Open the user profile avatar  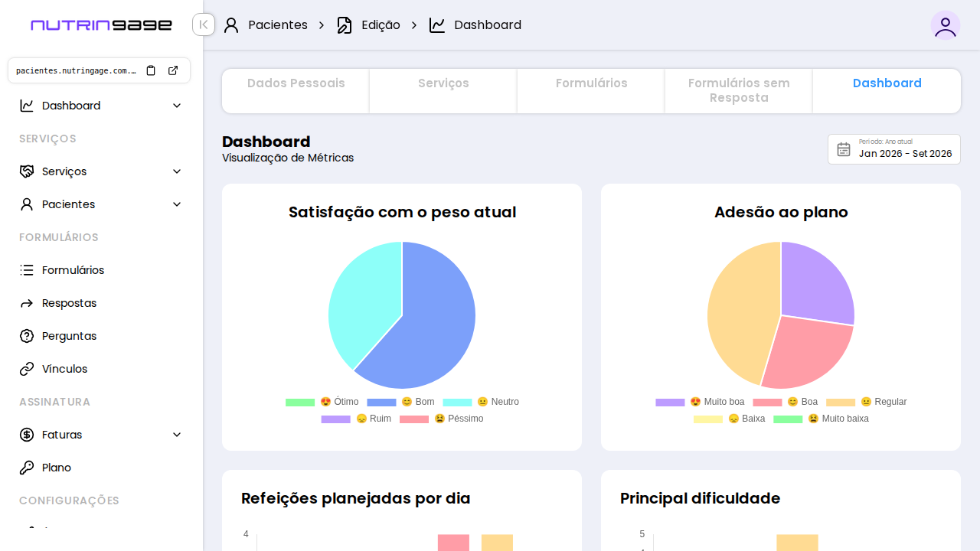click(946, 25)
